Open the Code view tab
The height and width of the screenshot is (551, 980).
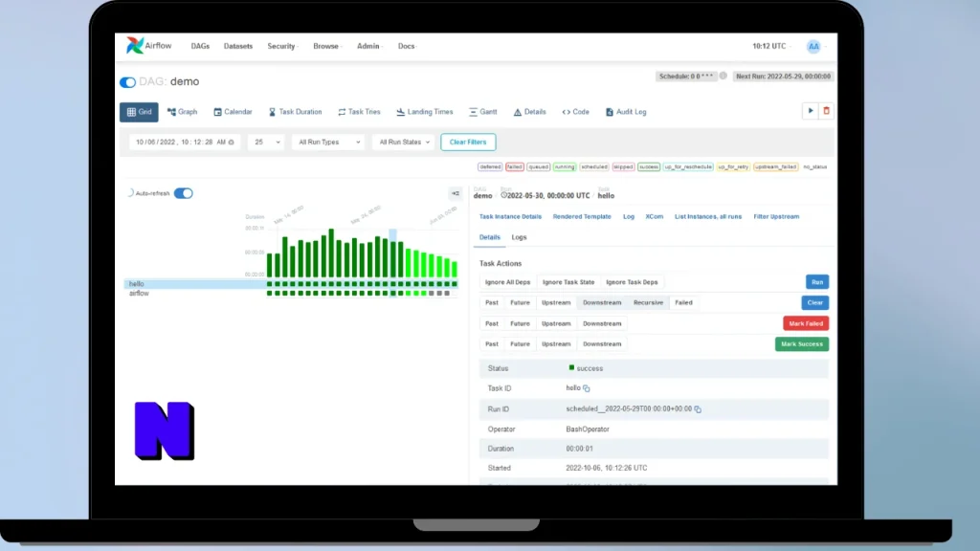[x=575, y=112]
